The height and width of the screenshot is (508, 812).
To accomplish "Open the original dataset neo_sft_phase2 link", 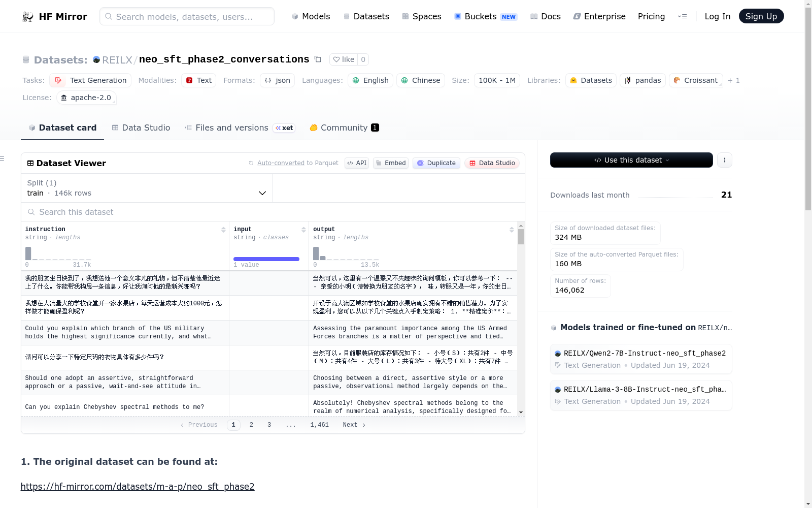I will coord(138,487).
